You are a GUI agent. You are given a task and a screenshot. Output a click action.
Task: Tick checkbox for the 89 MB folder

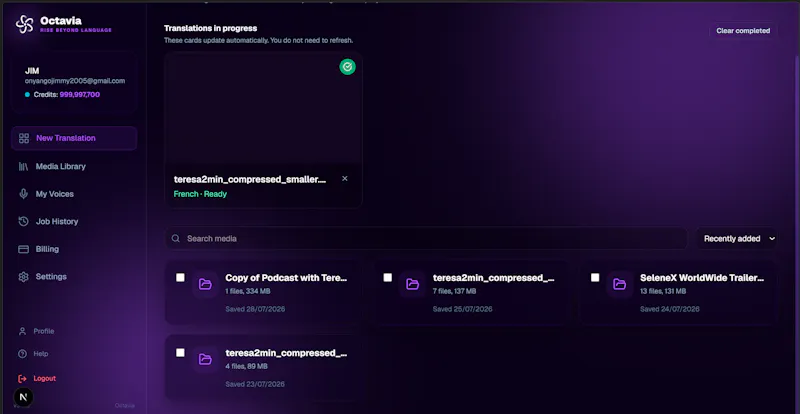point(180,352)
